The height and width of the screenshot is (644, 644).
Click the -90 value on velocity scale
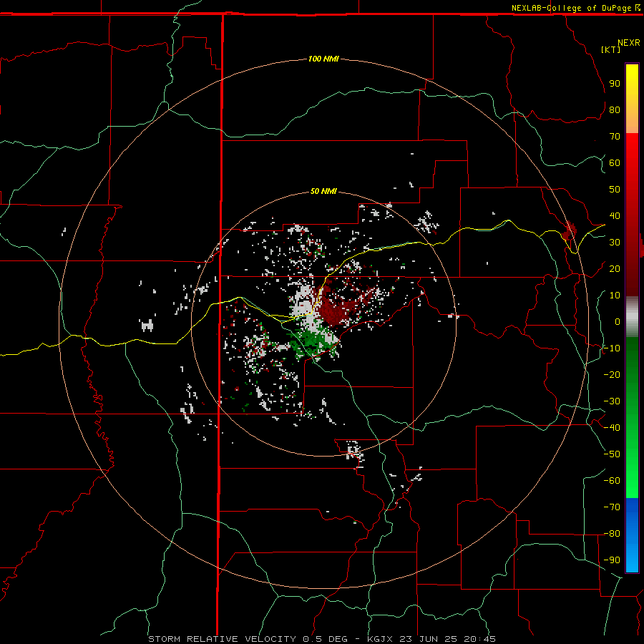pyautogui.click(x=612, y=560)
